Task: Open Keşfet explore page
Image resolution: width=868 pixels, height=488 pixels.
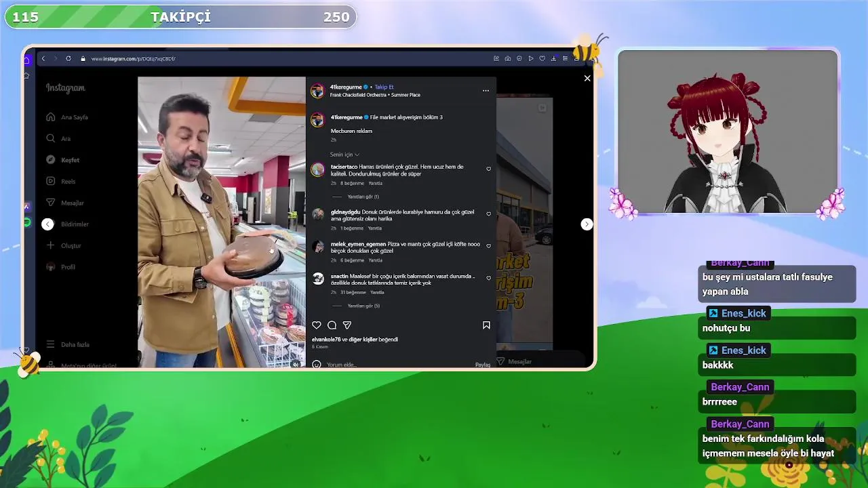Action: 62,160
